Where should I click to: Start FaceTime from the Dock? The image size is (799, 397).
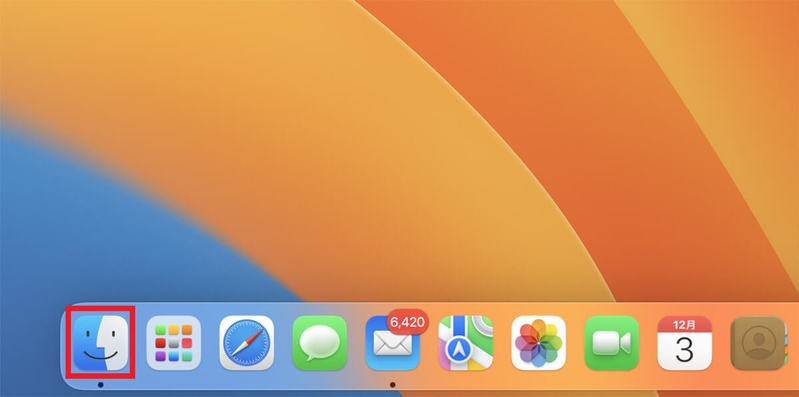[611, 342]
